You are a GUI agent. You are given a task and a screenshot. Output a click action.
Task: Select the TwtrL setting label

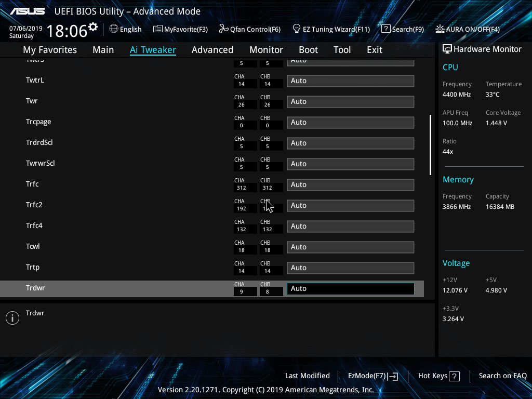coord(35,80)
